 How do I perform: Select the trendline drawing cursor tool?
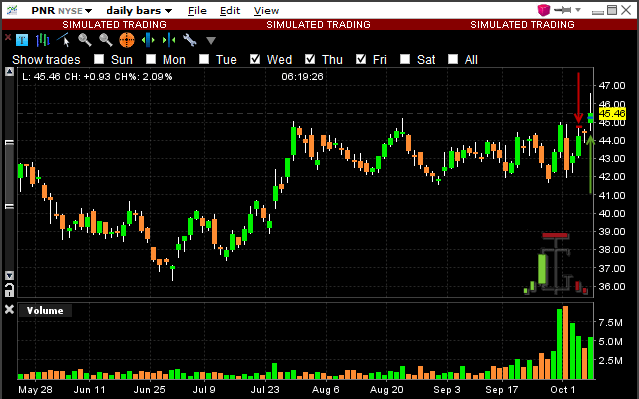64,40
